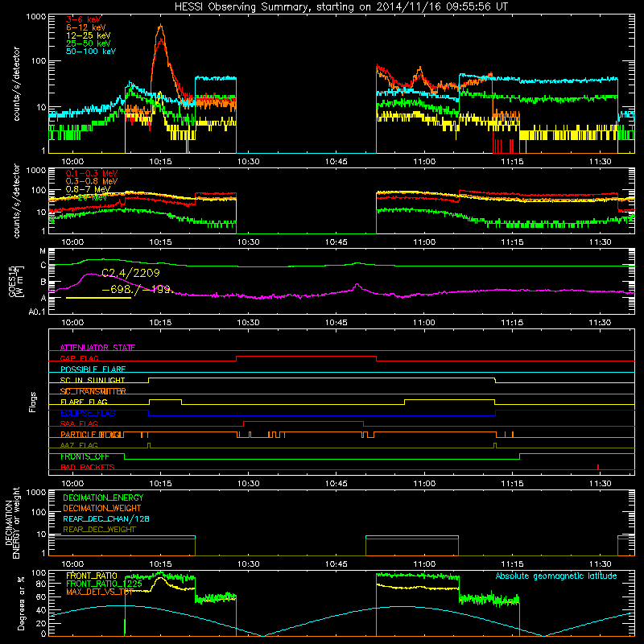Image resolution: width=644 pixels, height=644 pixels.
Task: Click the -698./-199. flare position text
Action: [x=136, y=290]
